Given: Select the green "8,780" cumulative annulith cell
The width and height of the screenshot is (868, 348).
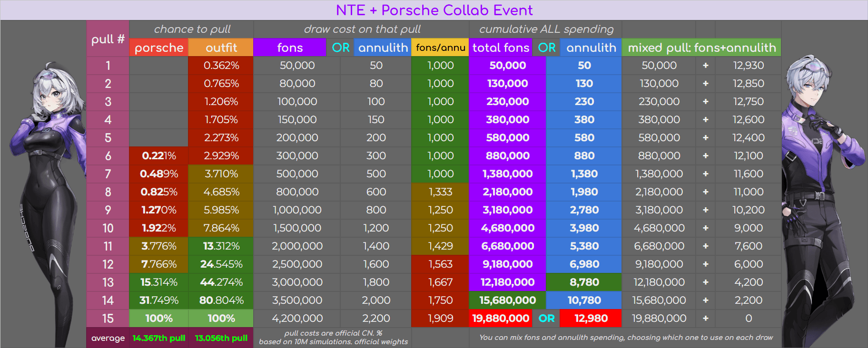Looking at the screenshot, I should coord(584,282).
